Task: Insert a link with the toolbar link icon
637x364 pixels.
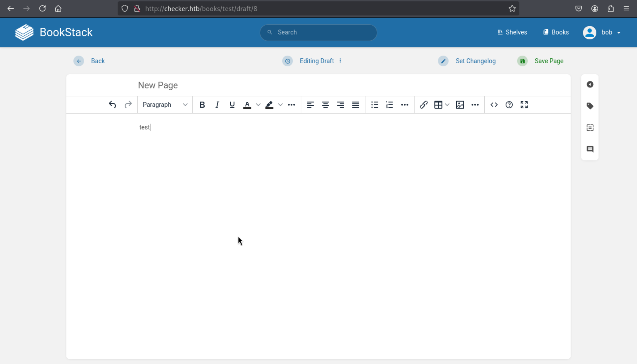Action: 424,105
